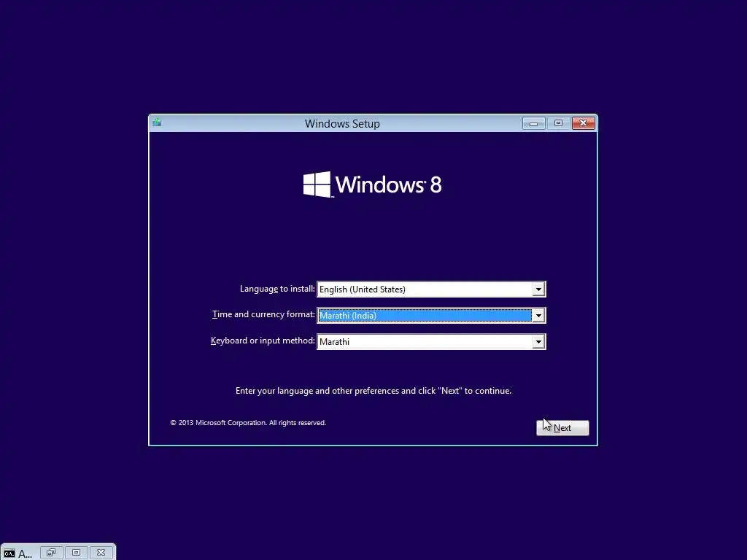The image size is (747, 560).
Task: Click the "Enter your language" instruction text
Action: pyautogui.click(x=373, y=391)
